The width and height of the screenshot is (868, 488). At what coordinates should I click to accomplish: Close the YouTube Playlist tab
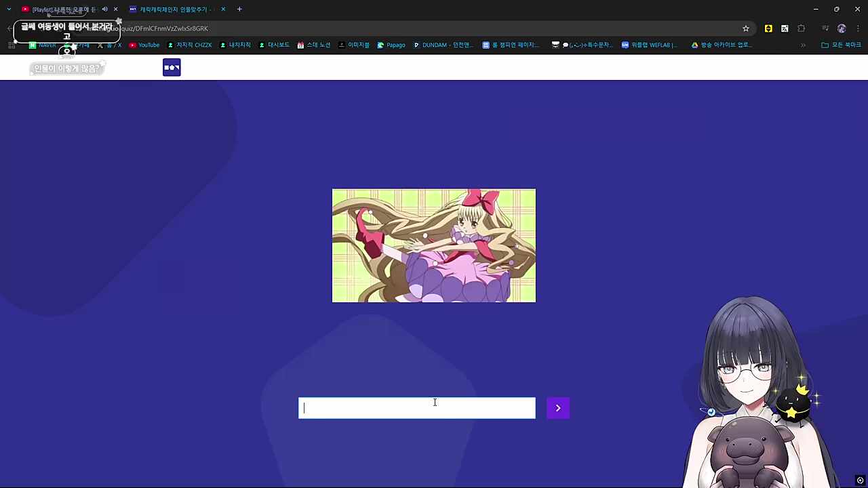click(x=115, y=9)
